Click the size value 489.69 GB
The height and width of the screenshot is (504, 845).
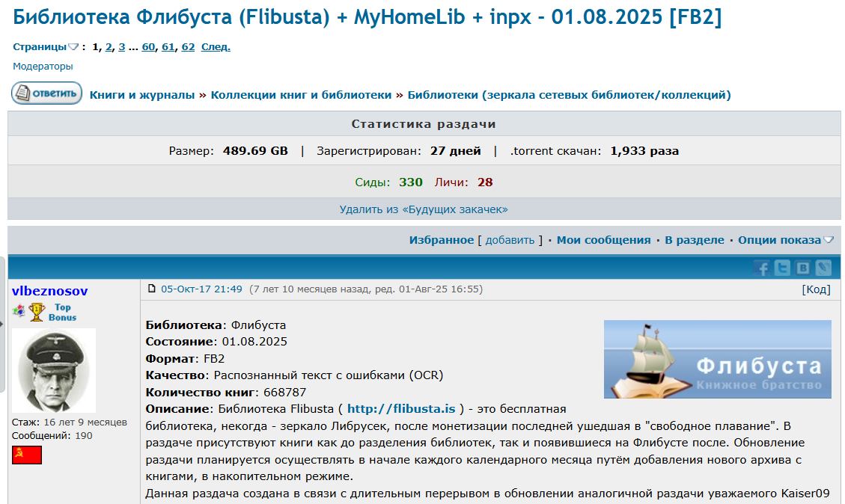pos(255,151)
